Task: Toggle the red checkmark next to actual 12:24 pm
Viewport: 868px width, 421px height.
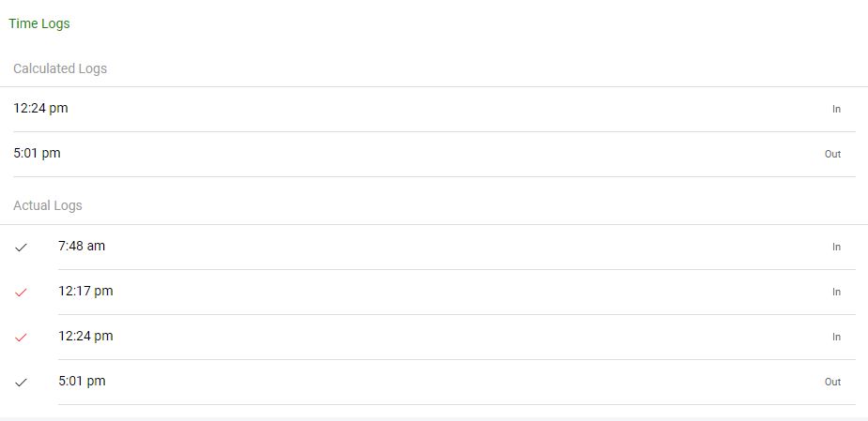Action: [x=21, y=338]
